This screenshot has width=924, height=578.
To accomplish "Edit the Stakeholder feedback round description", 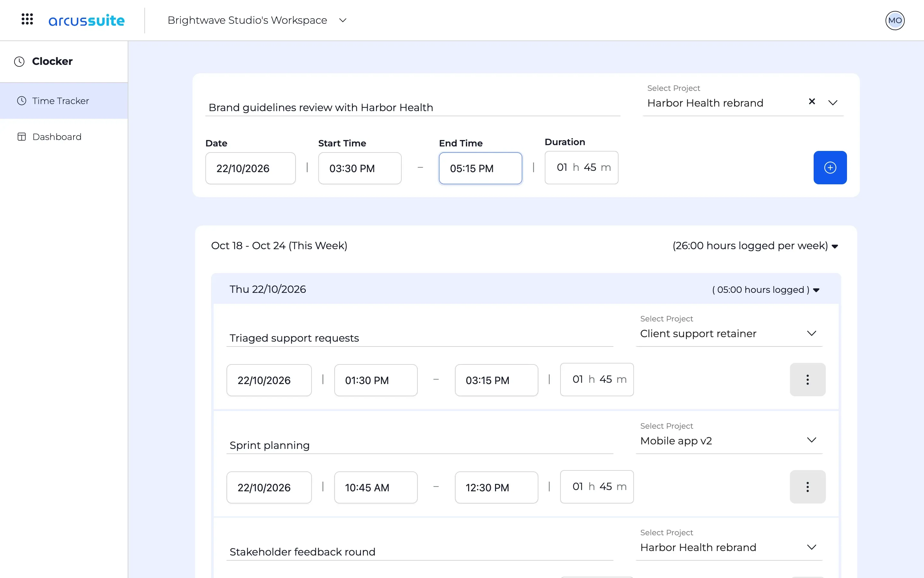I will point(420,552).
